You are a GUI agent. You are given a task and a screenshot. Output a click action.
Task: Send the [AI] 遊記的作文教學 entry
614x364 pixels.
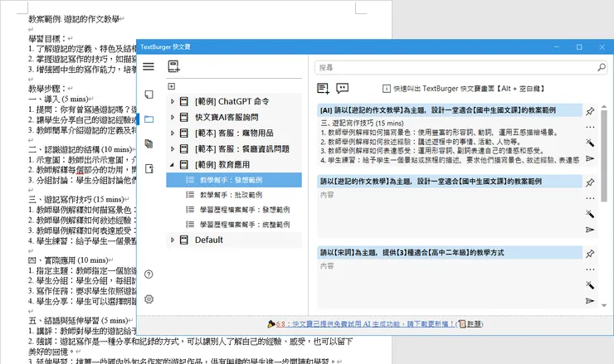pos(590,158)
